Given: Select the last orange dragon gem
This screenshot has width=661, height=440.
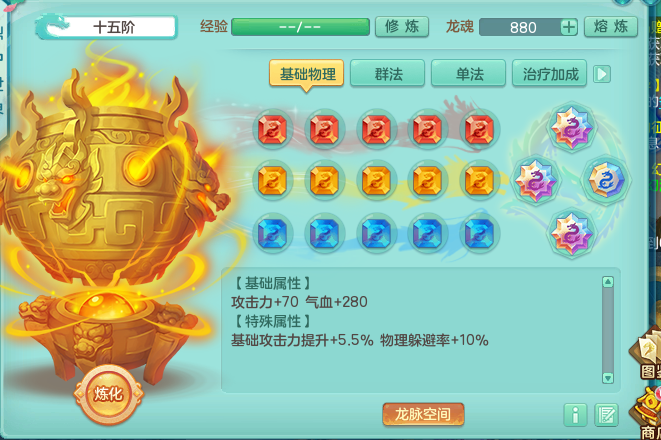Looking at the screenshot, I should pos(479,180).
